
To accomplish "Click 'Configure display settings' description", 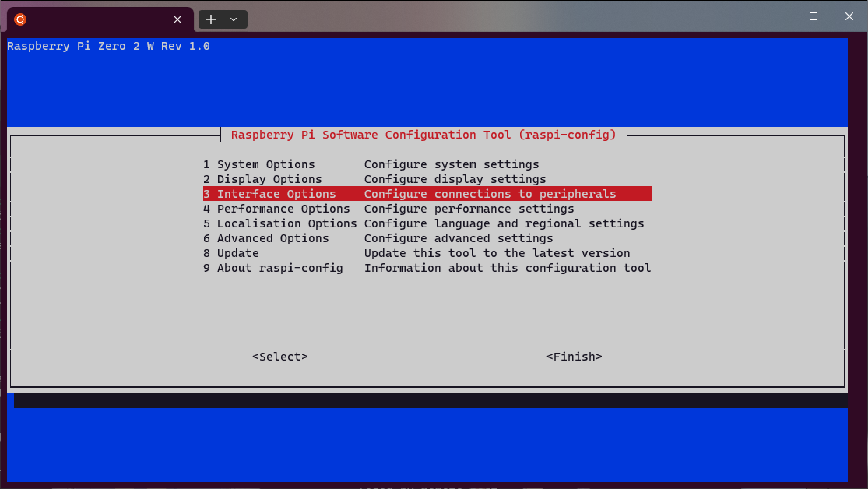I will [x=455, y=179].
